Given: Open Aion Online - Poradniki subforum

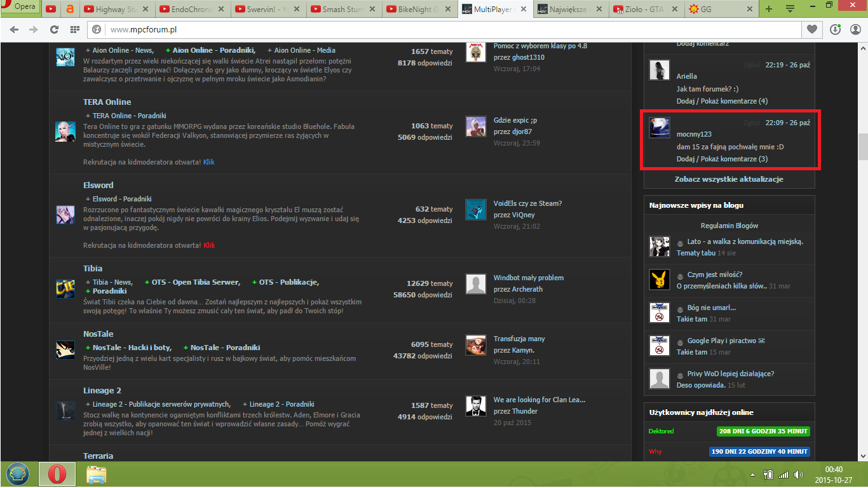Looking at the screenshot, I should coord(214,50).
